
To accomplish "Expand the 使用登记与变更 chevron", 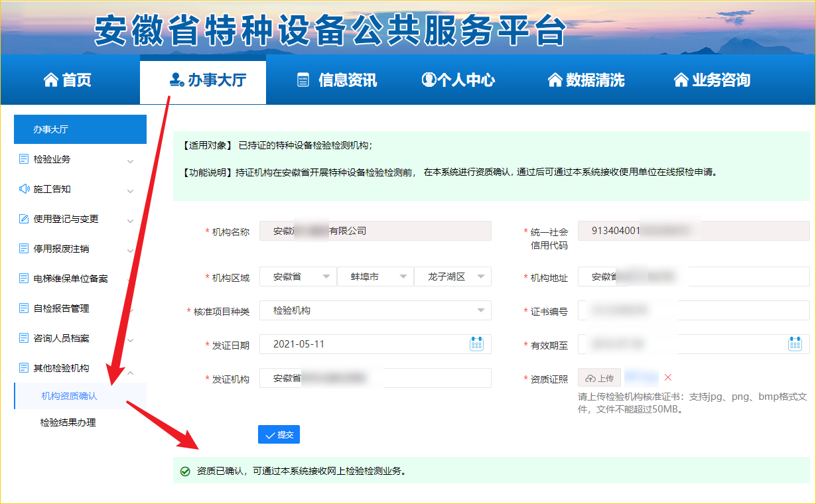I will 130,220.
